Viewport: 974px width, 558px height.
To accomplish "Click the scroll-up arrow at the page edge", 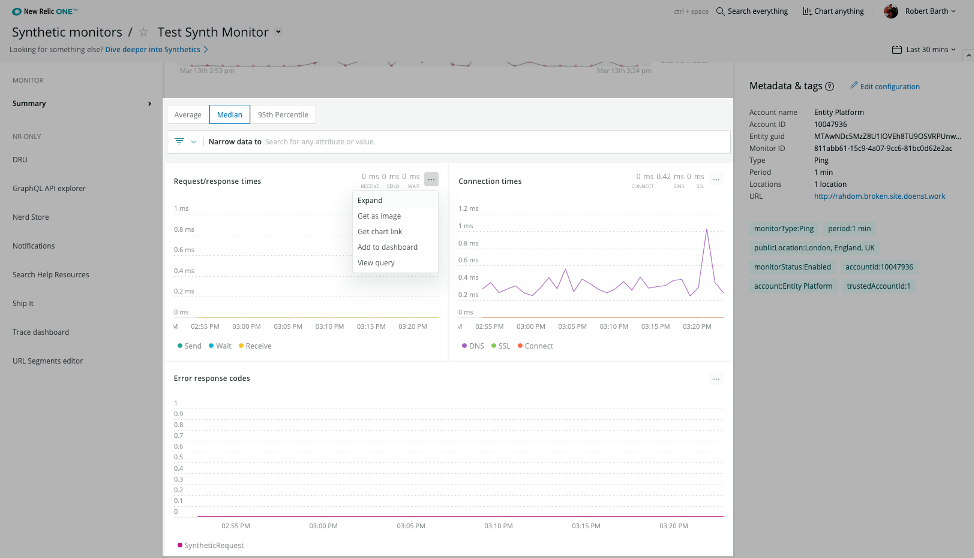I will 968,56.
